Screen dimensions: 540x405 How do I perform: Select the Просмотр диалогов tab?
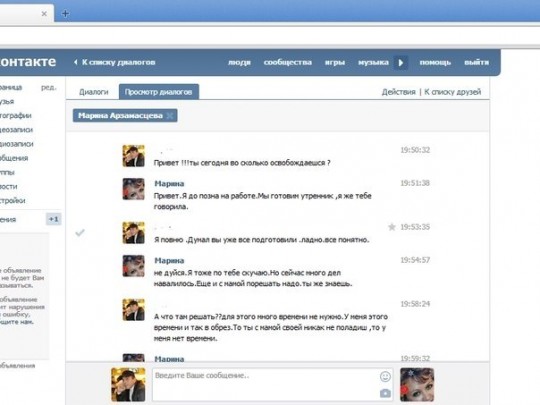158,92
